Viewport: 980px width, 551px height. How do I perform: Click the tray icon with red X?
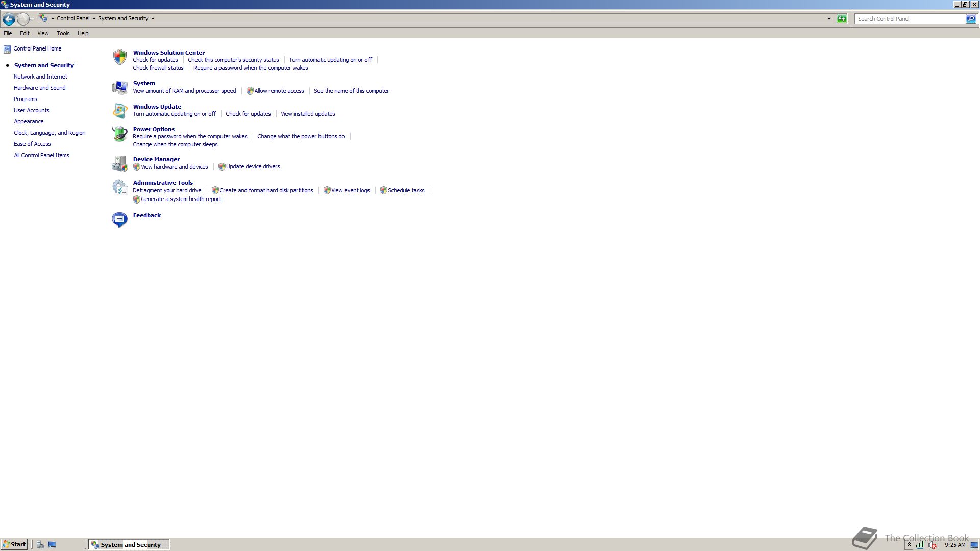pyautogui.click(x=932, y=544)
